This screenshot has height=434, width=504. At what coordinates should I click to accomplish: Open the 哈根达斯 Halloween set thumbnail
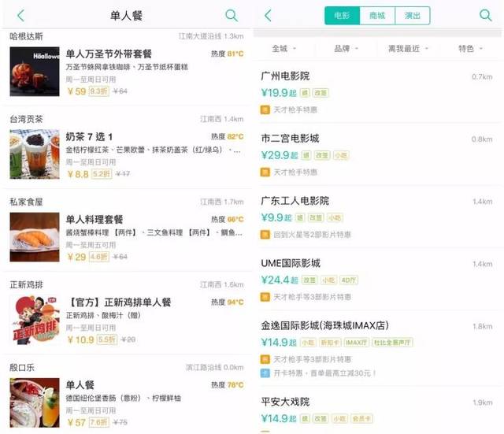pos(35,72)
